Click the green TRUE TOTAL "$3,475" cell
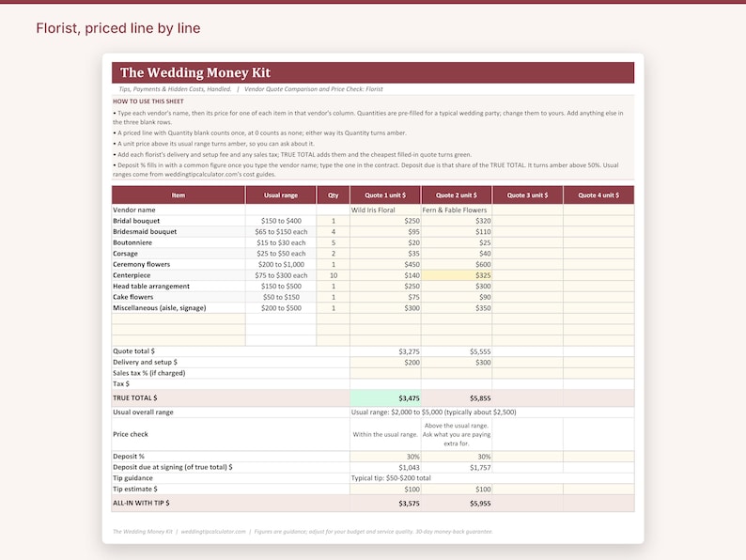 (x=385, y=398)
